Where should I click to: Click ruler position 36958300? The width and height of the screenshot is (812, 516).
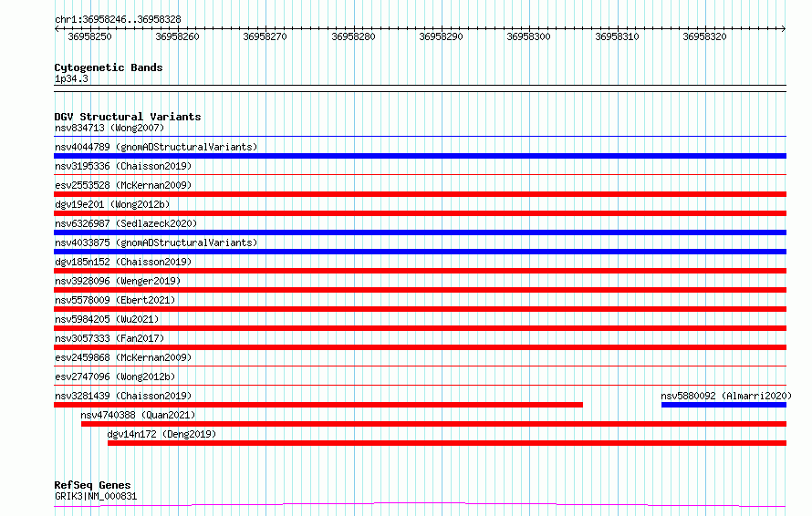[x=528, y=36]
